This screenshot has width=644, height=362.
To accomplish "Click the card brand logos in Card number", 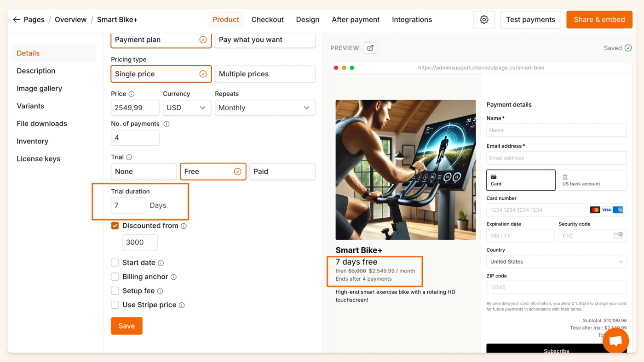I will [606, 210].
